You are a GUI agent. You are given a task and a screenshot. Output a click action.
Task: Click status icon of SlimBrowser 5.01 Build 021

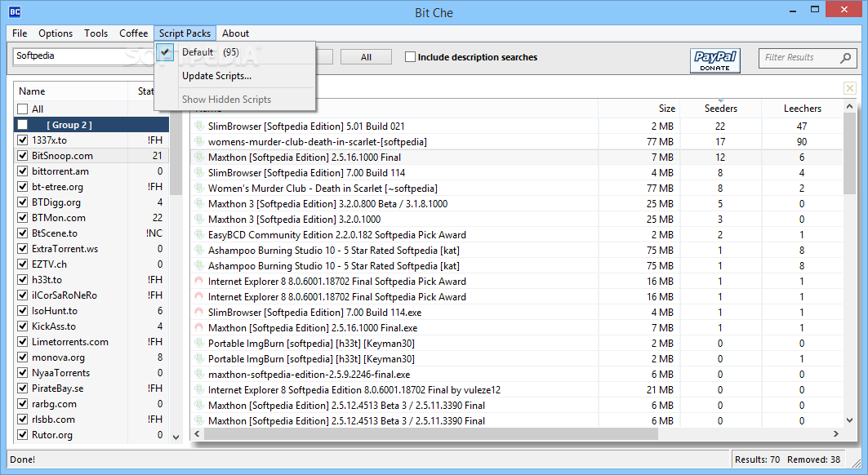[199, 127]
